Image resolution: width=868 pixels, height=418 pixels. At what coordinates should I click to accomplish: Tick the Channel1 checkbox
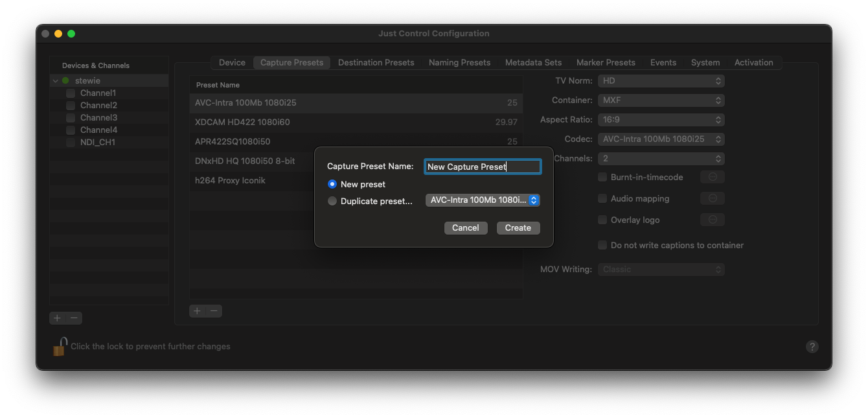point(71,93)
